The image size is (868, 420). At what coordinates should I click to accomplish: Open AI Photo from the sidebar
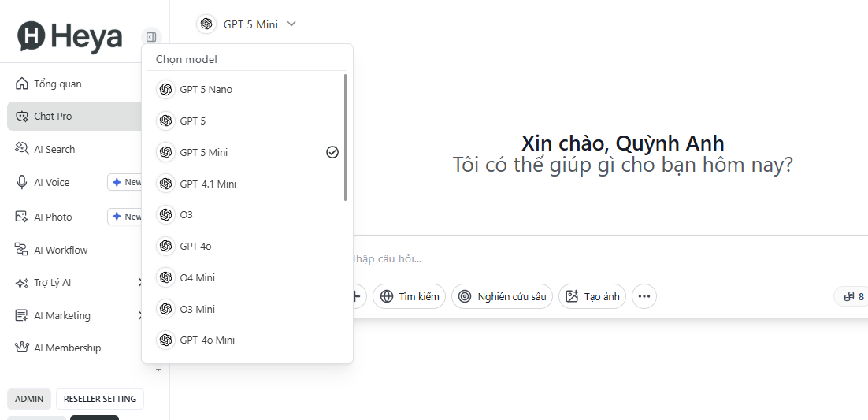[x=52, y=217]
